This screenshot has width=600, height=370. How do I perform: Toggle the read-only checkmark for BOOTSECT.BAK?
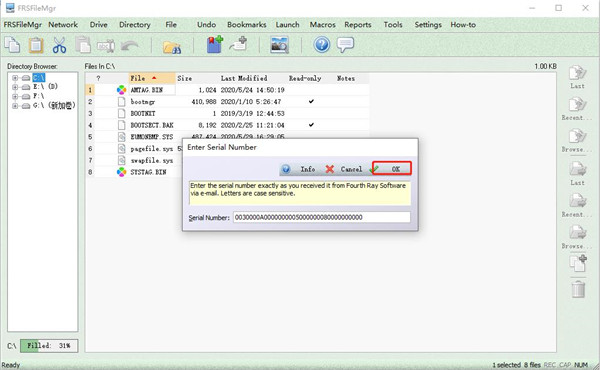[311, 125]
